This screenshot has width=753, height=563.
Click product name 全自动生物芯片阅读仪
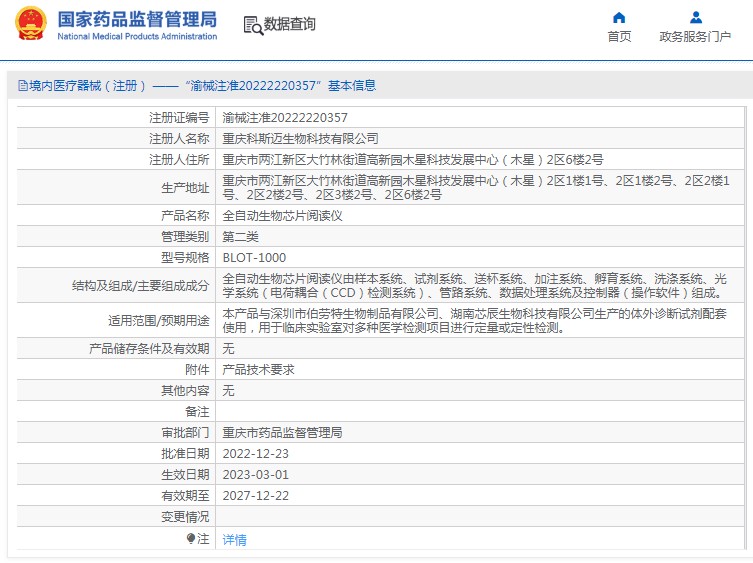coord(282,215)
